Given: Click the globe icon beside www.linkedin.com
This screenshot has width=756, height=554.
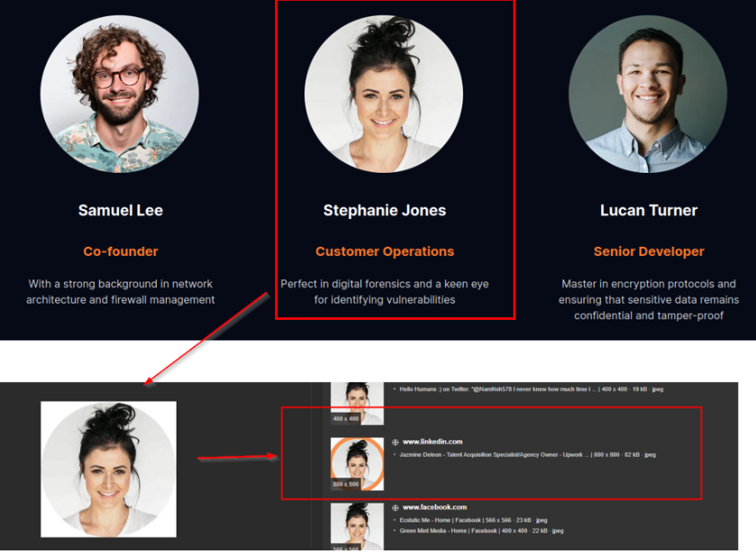Looking at the screenshot, I should click(395, 442).
